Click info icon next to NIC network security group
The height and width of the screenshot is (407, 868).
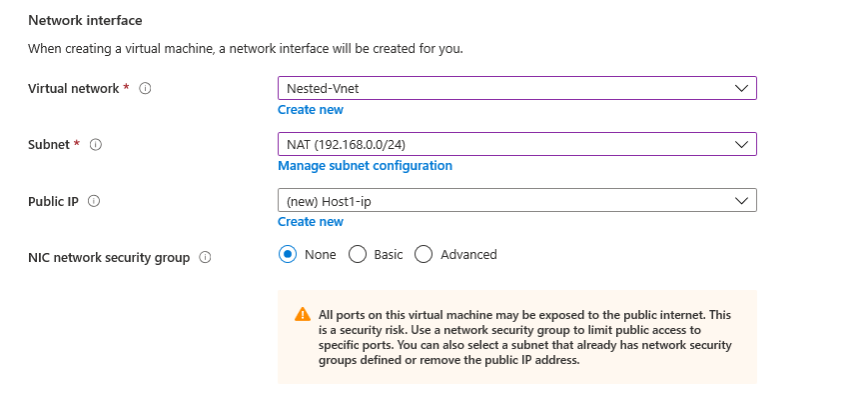pos(205,257)
